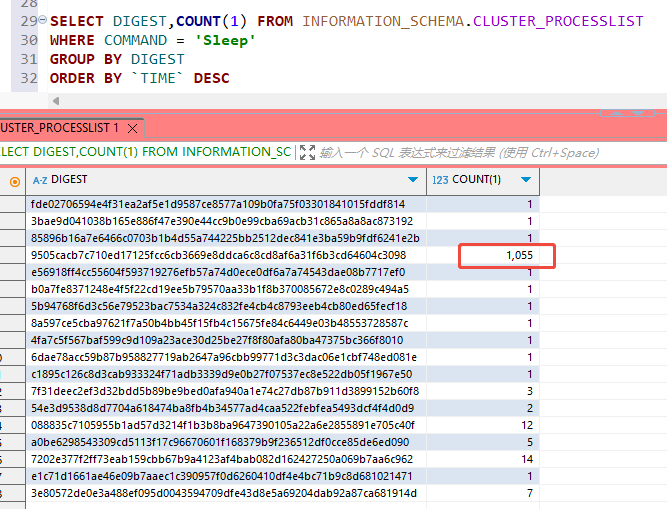667x509 pixels.
Task: Click the orange record icon in grid corner
Action: (15, 182)
